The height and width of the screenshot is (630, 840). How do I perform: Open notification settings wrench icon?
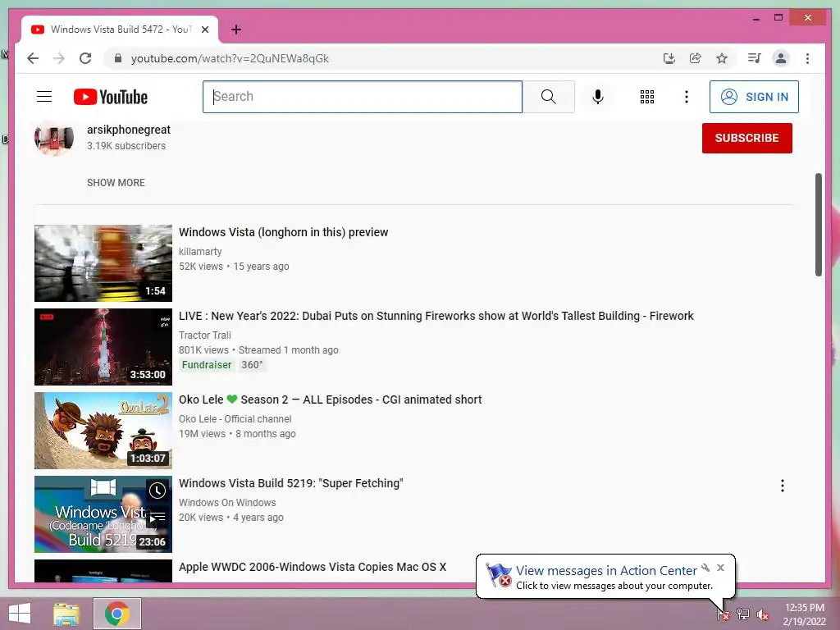(x=705, y=568)
